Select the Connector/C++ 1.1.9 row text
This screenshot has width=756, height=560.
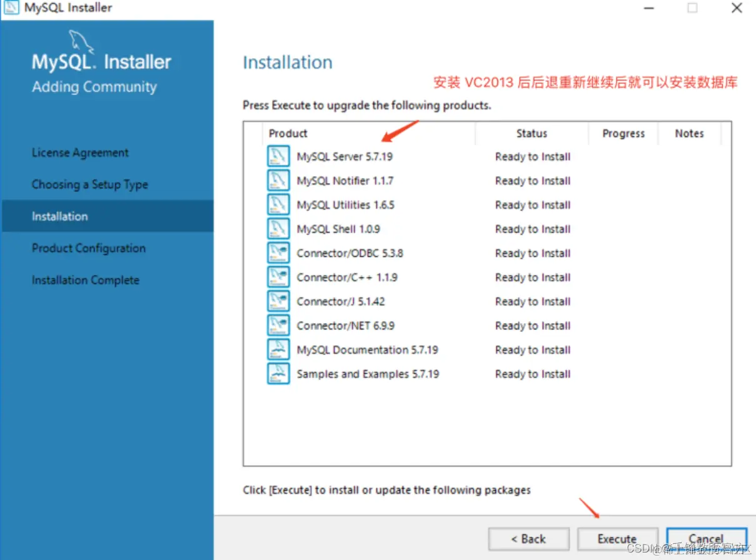[347, 277]
